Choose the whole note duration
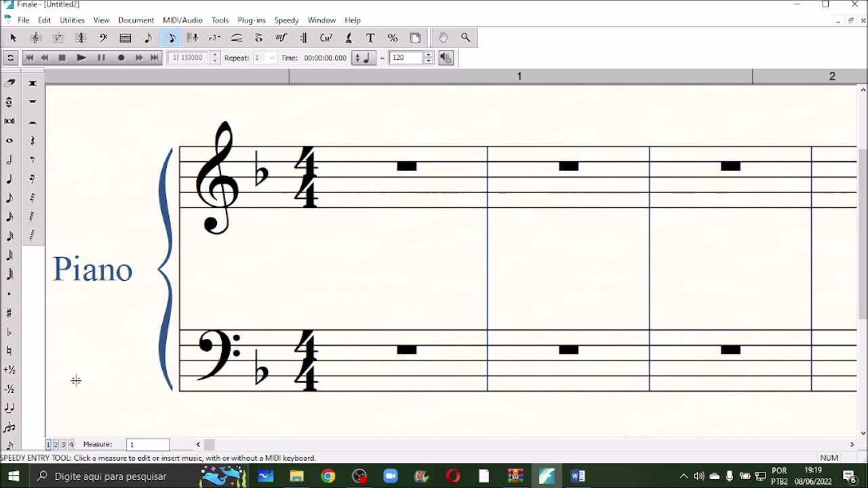Screen dimensions: 868x488 (9, 140)
